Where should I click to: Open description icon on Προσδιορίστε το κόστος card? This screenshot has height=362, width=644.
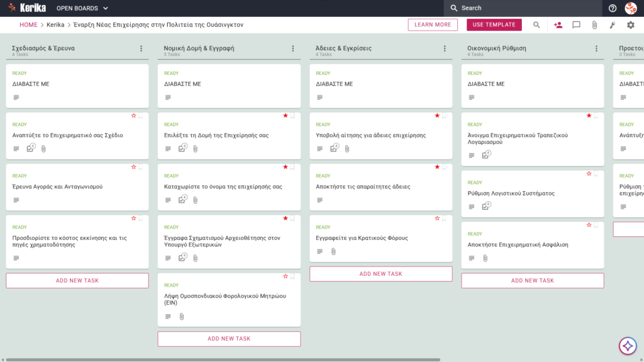coord(16,258)
